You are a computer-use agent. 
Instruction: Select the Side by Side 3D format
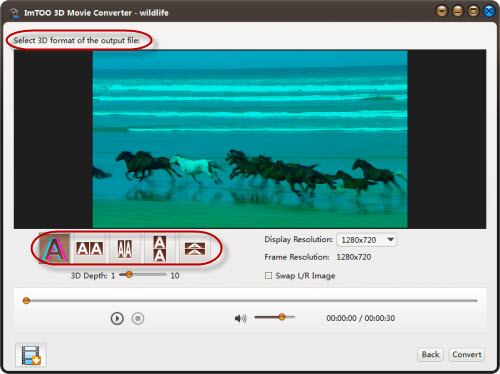89,249
